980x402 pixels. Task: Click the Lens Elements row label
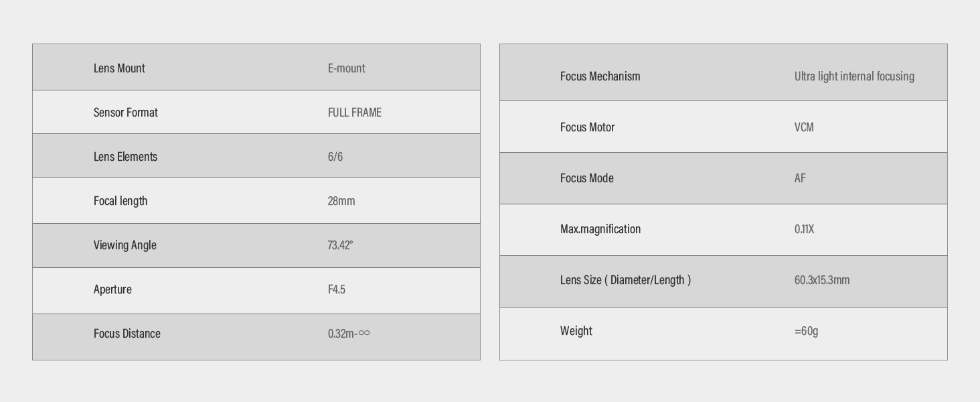125,157
